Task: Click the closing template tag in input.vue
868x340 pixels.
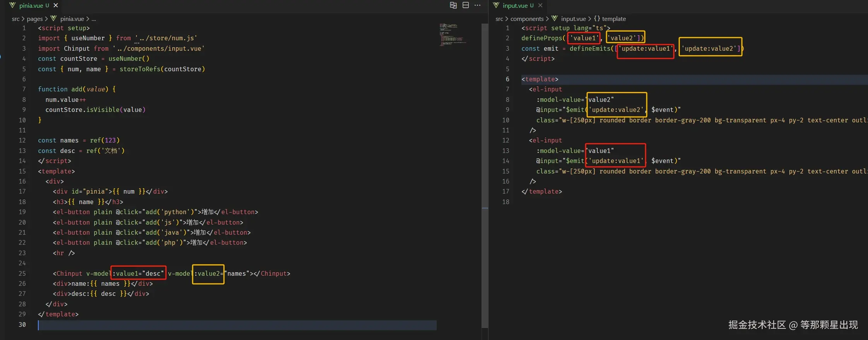Action: 542,191
